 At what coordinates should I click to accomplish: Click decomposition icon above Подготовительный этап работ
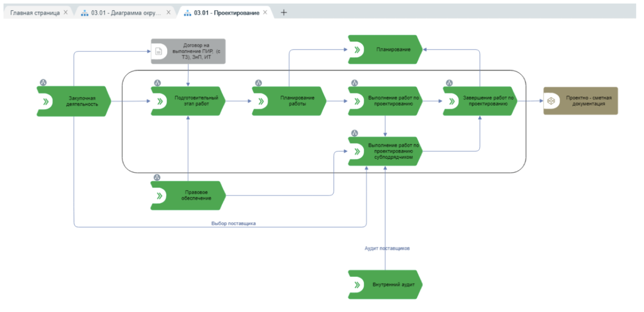click(x=157, y=83)
